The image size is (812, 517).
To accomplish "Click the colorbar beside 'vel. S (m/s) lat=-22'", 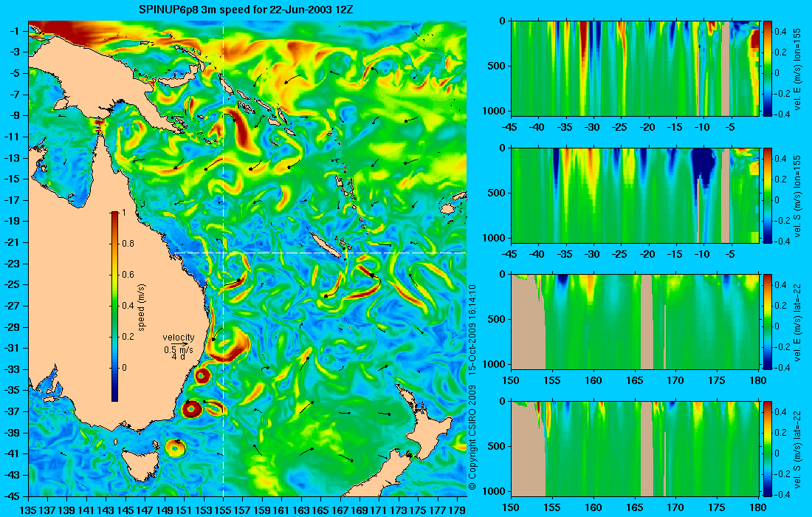I will tap(768, 448).
